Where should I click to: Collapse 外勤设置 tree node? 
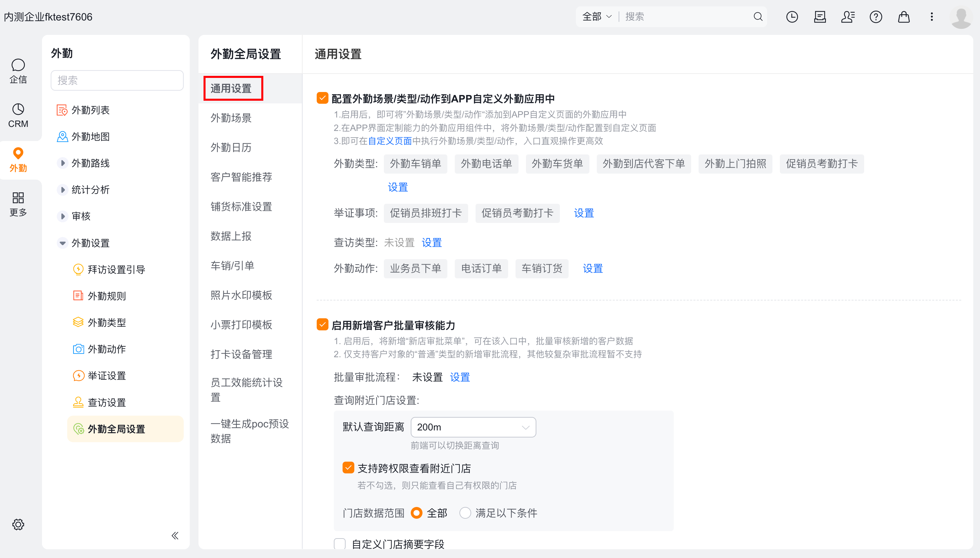(x=63, y=243)
